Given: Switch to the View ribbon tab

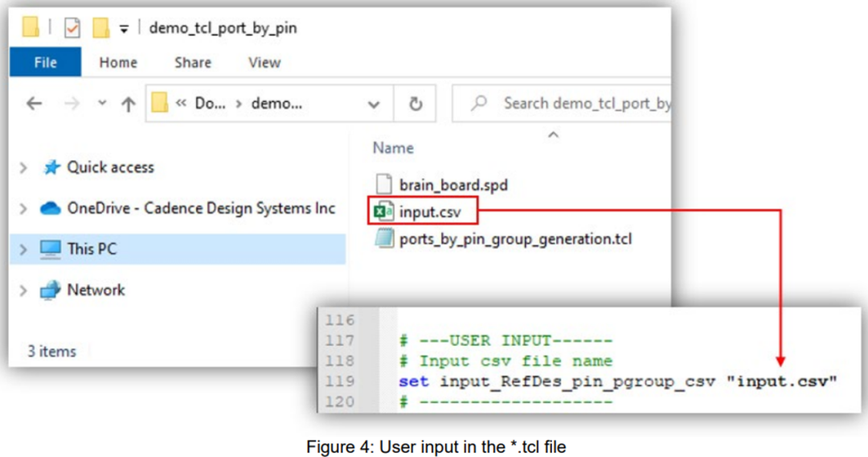Looking at the screenshot, I should [264, 63].
